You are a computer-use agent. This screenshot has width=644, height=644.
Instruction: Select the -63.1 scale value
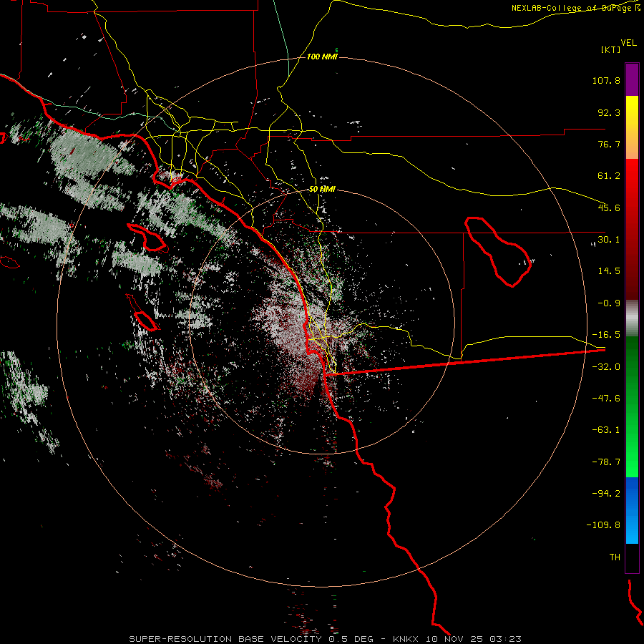[x=606, y=430]
